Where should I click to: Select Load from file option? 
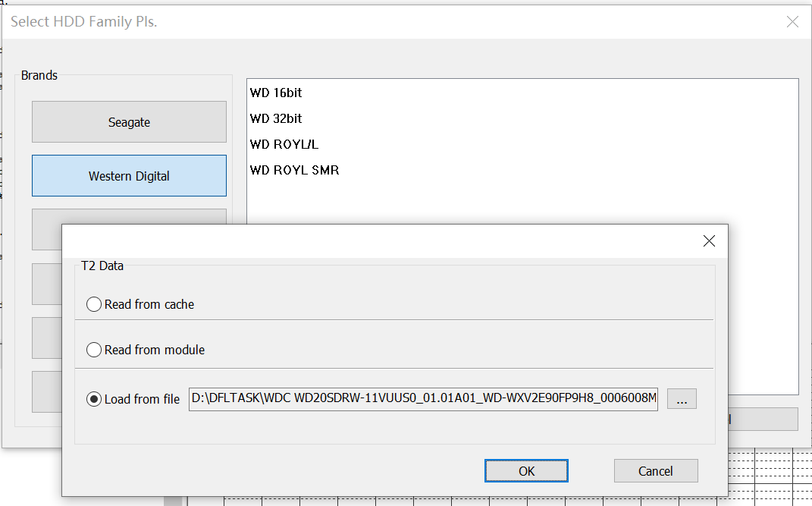tap(133, 399)
